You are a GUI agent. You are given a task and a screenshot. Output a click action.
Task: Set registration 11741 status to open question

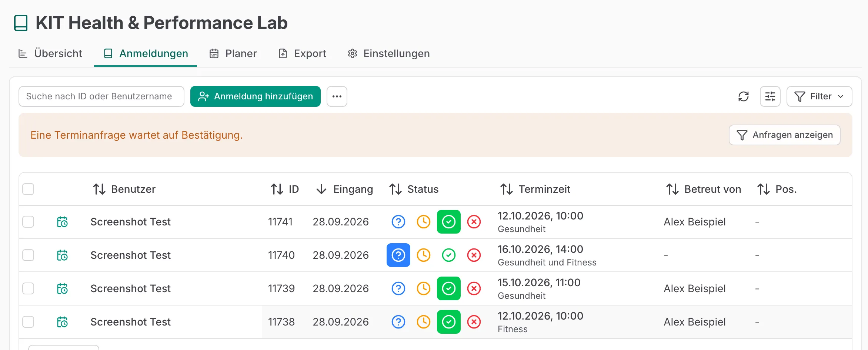pos(398,222)
